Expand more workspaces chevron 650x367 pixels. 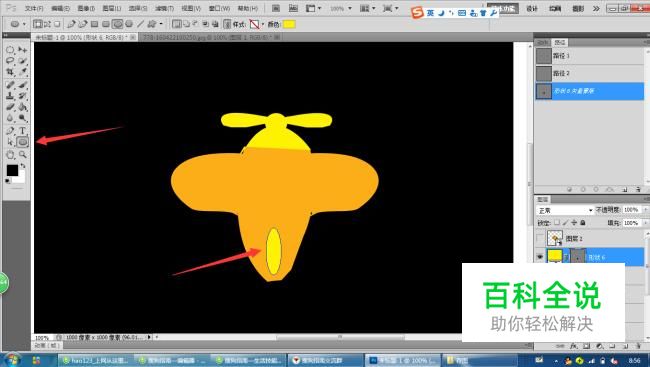(x=596, y=8)
